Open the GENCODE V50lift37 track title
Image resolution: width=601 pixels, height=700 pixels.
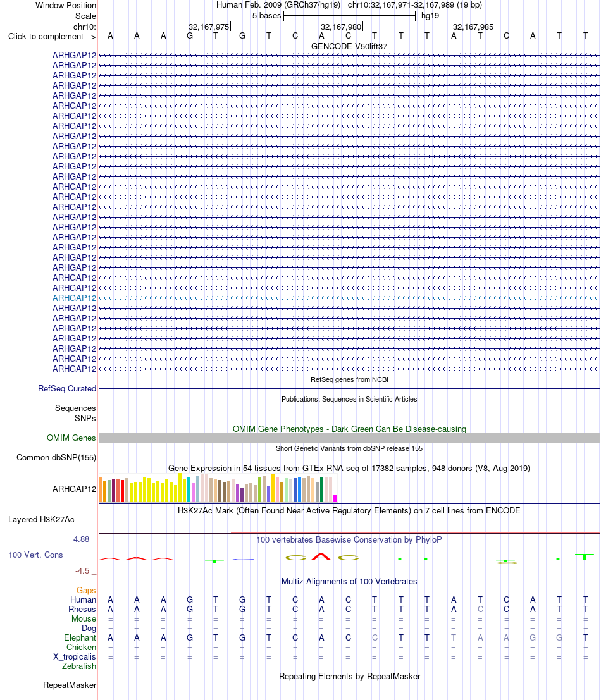[x=349, y=46]
